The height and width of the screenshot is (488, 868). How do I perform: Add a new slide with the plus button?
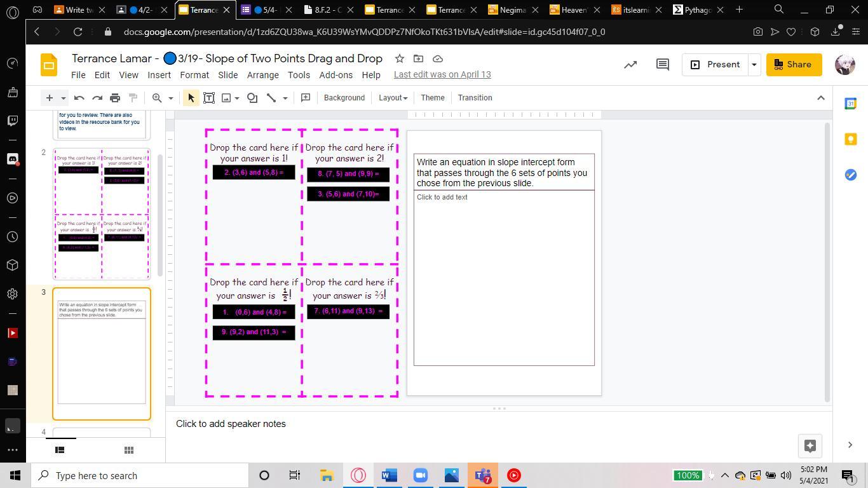click(x=49, y=98)
